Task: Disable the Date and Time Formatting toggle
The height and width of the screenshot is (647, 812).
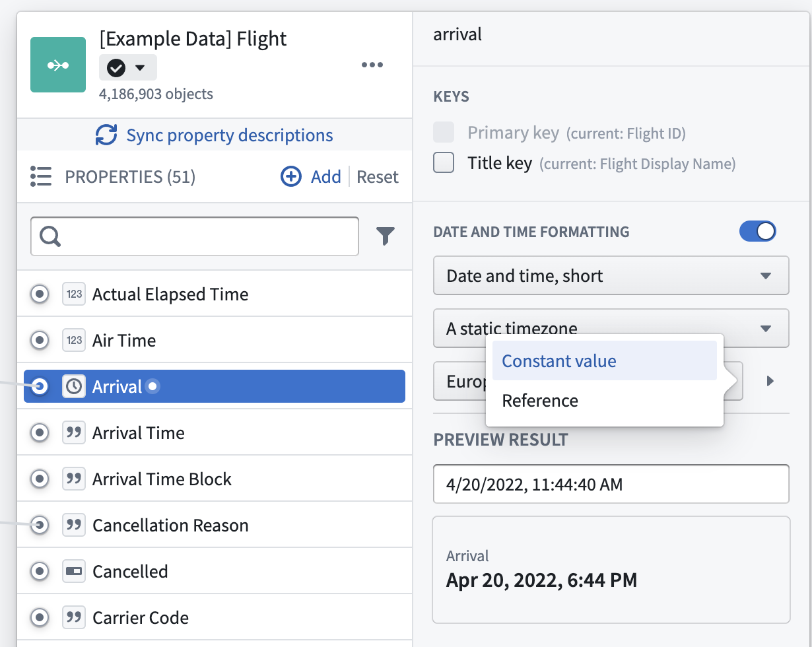Action: click(758, 232)
